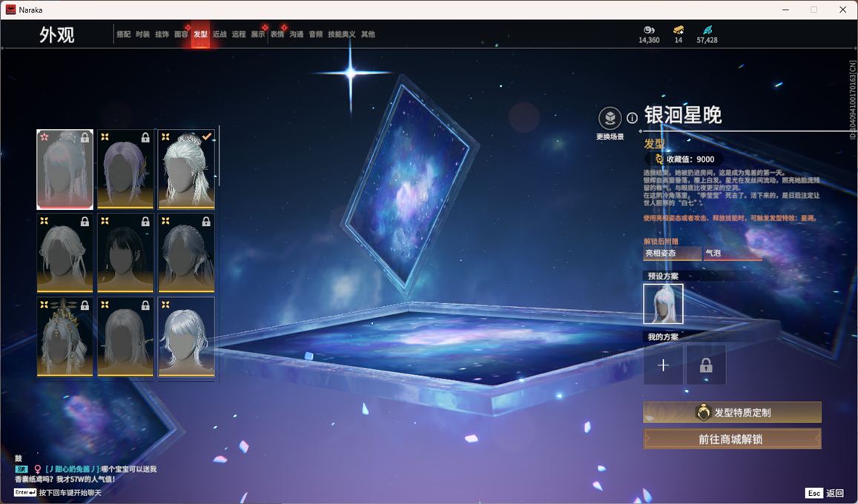Click the 更换场景 scene change icon
The height and width of the screenshot is (504, 858).
point(610,118)
